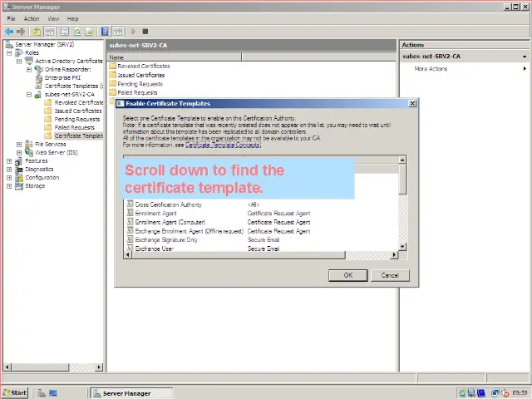This screenshot has width=532, height=399.
Task: Click Issued Certificates folder in right pane
Action: 140,75
